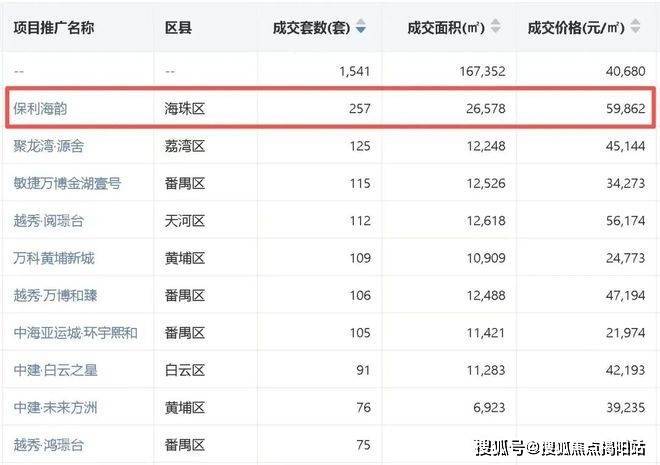The image size is (660, 465).
Task: Click the 成交套数(套) header text
Action: point(311,28)
